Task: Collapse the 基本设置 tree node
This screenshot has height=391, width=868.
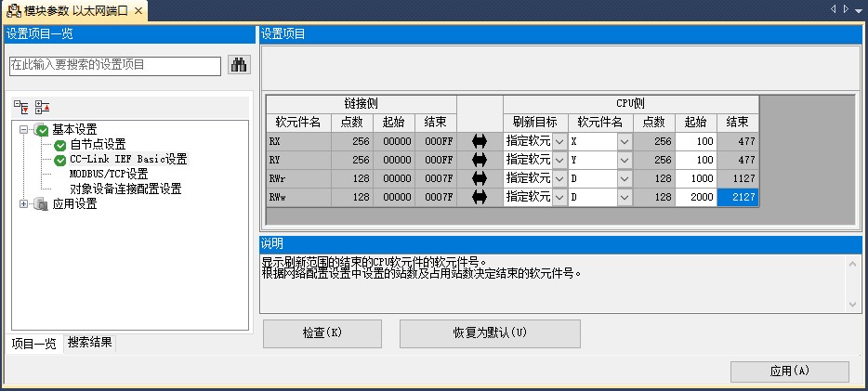Action: pyautogui.click(x=23, y=130)
